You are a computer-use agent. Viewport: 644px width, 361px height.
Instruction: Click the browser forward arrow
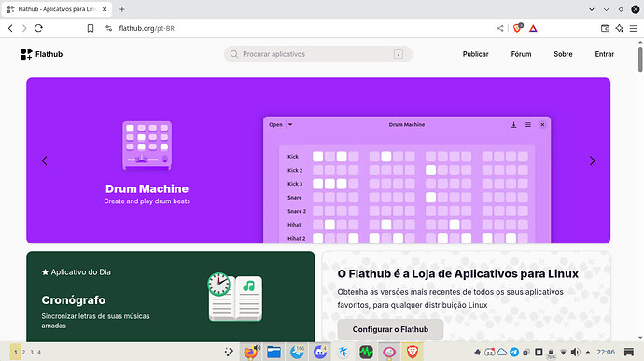tap(24, 28)
